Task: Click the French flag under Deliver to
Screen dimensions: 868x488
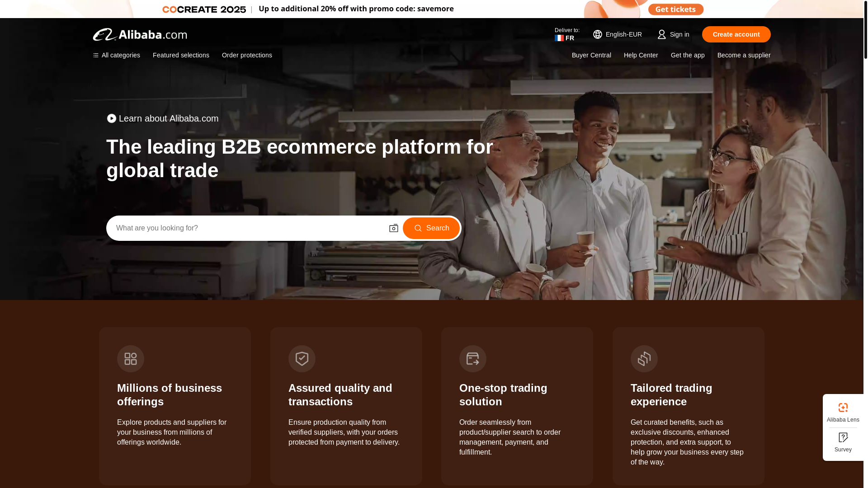Action: 559,38
